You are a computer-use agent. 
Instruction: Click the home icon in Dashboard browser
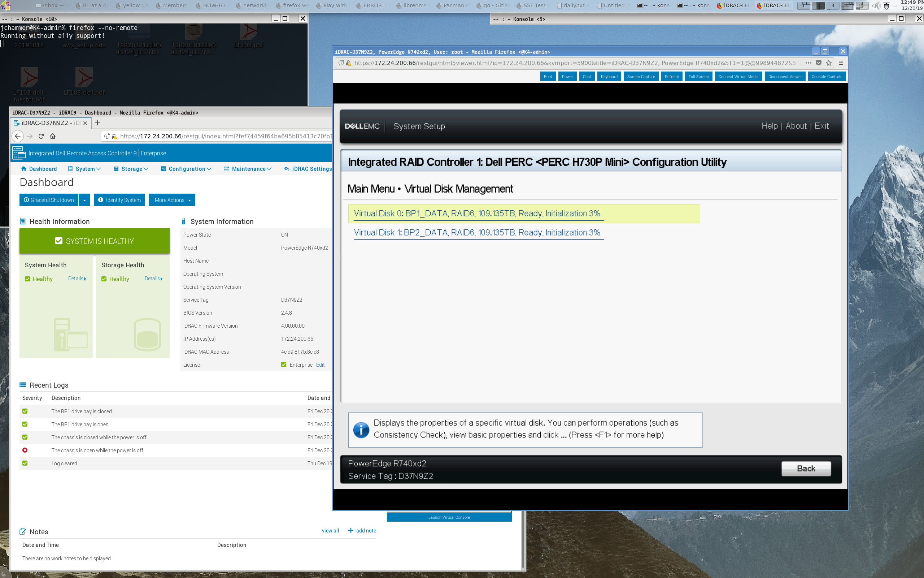[53, 136]
